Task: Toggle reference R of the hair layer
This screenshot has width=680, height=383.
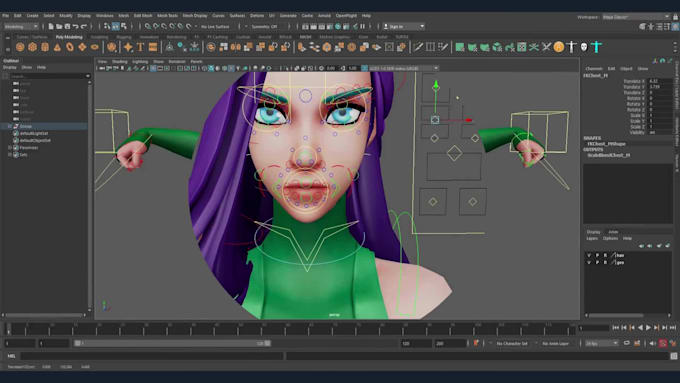Action: (x=605, y=255)
